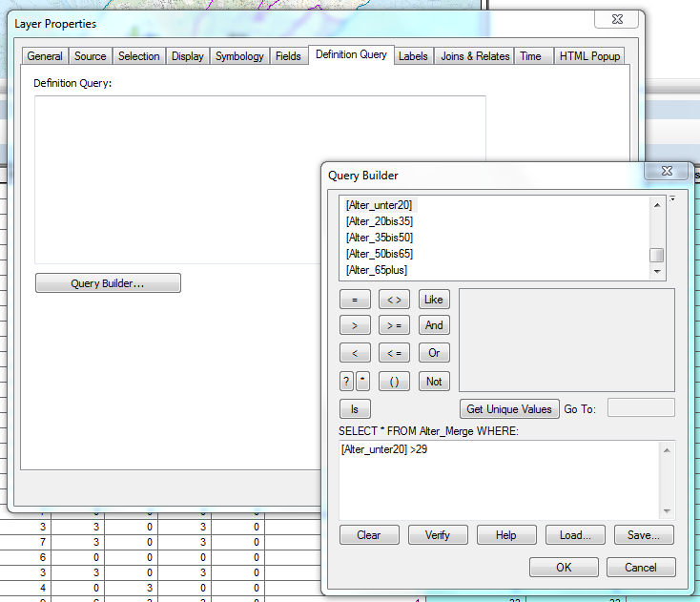Switch to the Symbology tab
Viewport: 700px width, 602px height.
(239, 56)
